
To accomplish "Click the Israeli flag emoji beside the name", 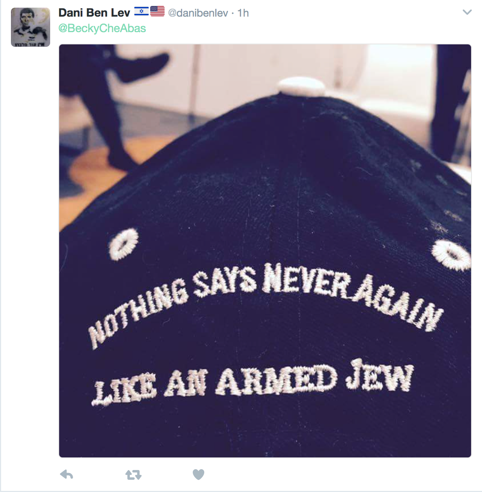I will tap(141, 11).
